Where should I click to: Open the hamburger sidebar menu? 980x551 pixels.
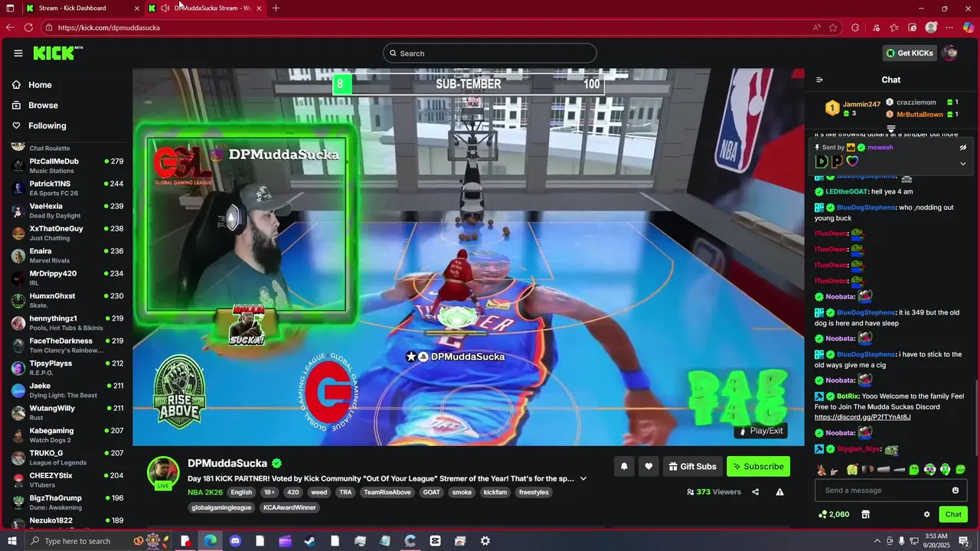coord(18,53)
